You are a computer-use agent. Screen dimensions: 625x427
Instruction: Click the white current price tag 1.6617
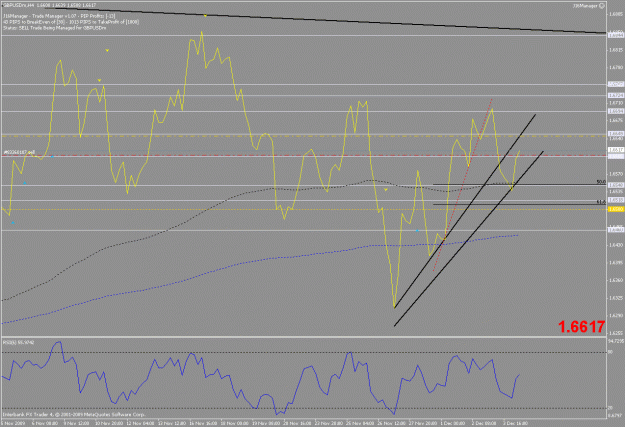616,150
